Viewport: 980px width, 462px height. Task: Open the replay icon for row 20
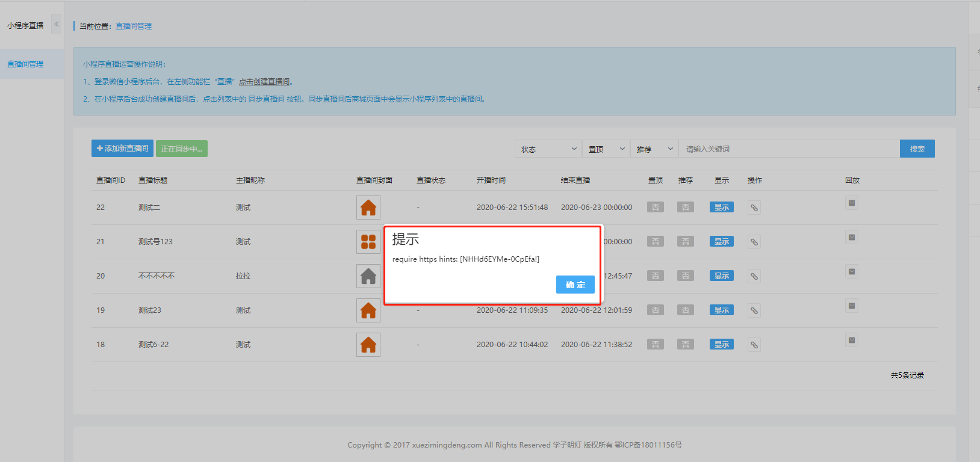coord(852,272)
